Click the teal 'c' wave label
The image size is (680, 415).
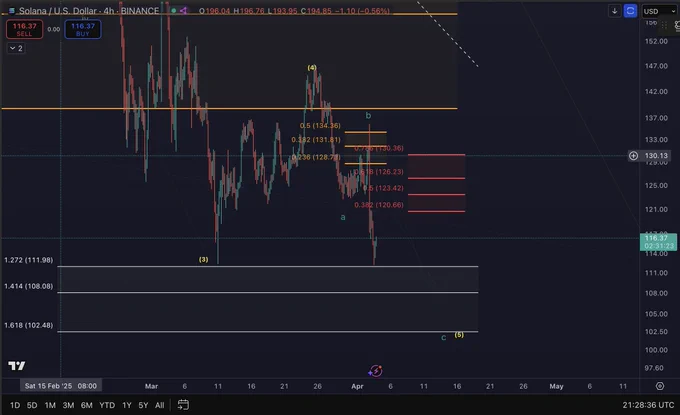pyautogui.click(x=444, y=337)
